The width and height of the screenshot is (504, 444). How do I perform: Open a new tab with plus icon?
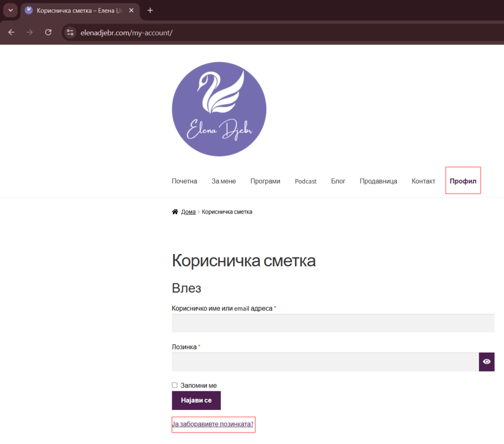(x=150, y=10)
